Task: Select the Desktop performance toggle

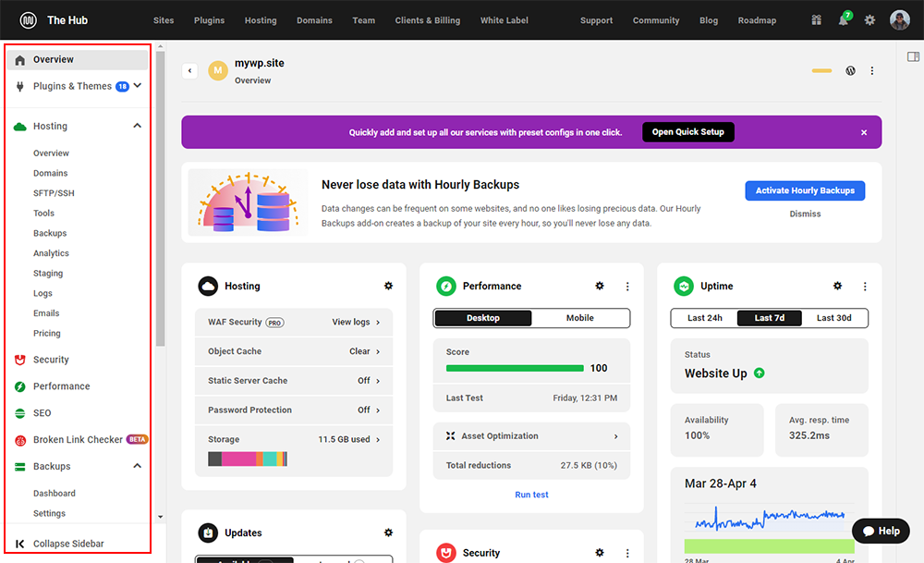Action: [x=483, y=318]
